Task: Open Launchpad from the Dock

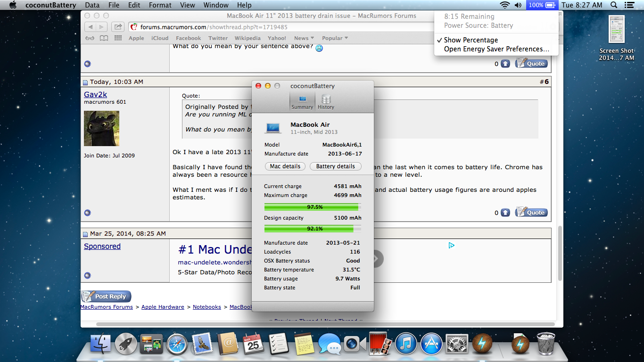Action: (126, 344)
